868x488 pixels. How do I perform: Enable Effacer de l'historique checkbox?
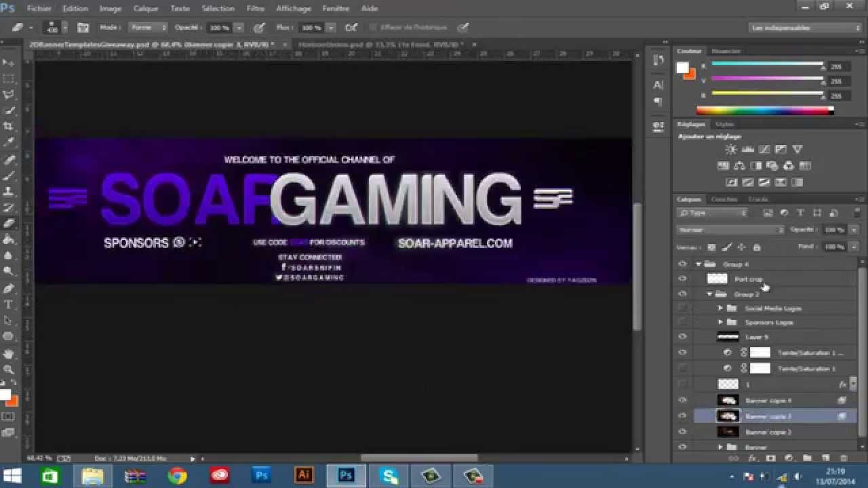click(372, 28)
